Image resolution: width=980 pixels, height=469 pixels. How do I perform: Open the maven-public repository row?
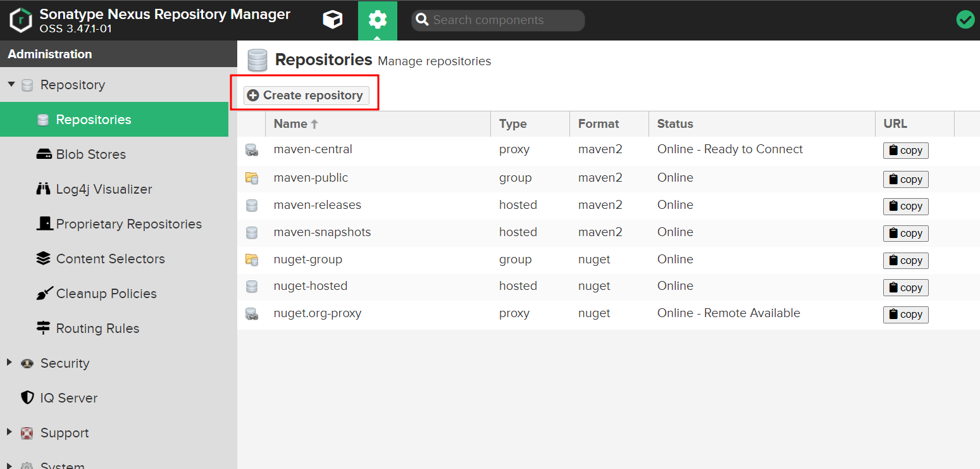click(x=609, y=178)
